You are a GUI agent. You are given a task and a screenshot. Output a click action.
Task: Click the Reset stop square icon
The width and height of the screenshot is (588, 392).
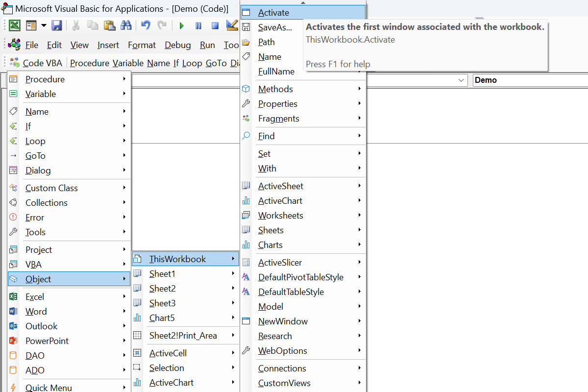coord(215,26)
